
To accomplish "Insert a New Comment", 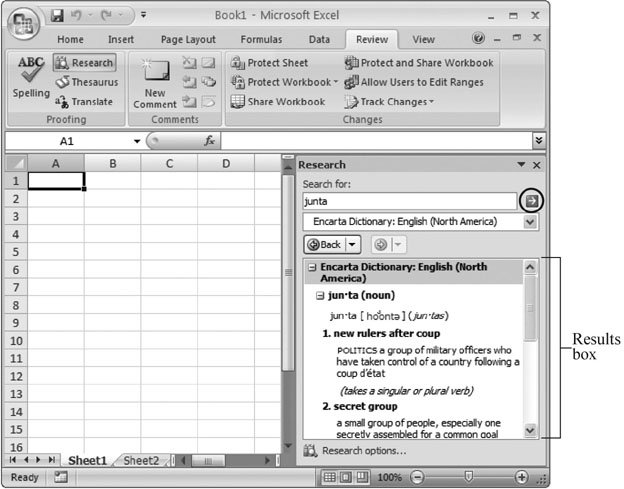I will (155, 84).
